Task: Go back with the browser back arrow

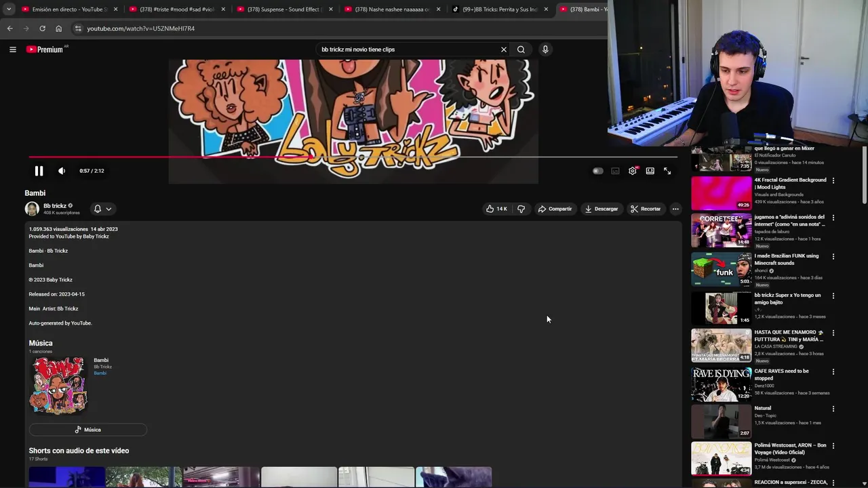Action: coord(9,28)
